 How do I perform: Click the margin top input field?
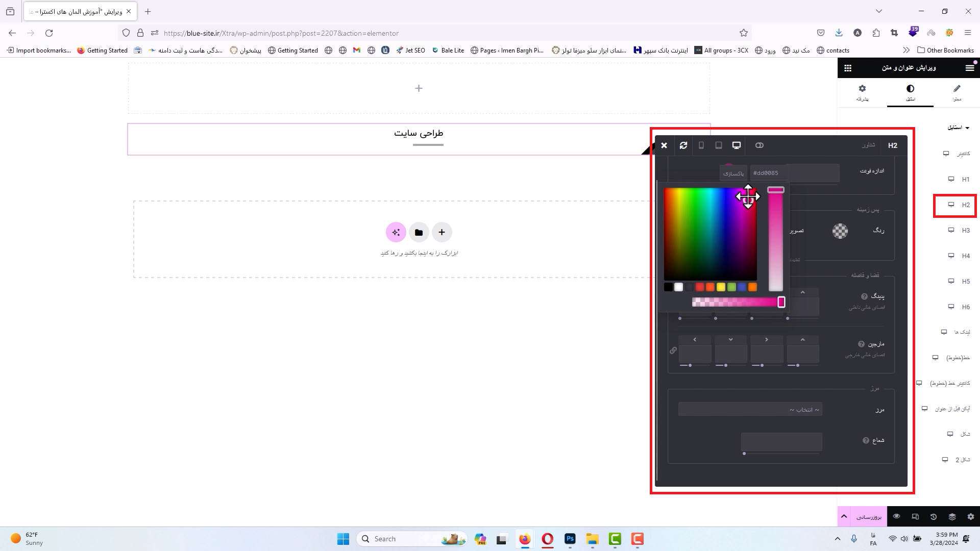(x=803, y=354)
